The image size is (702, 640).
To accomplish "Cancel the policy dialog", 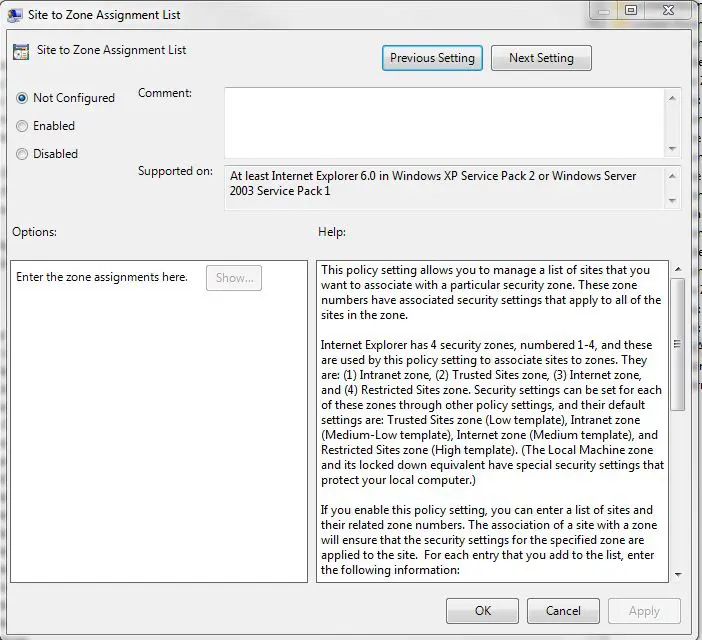I will (563, 611).
